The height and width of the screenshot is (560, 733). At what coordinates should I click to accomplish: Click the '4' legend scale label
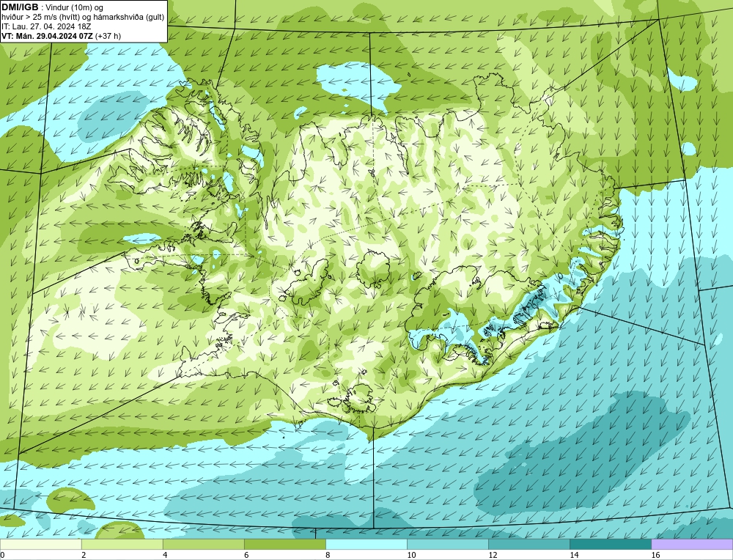coord(165,555)
